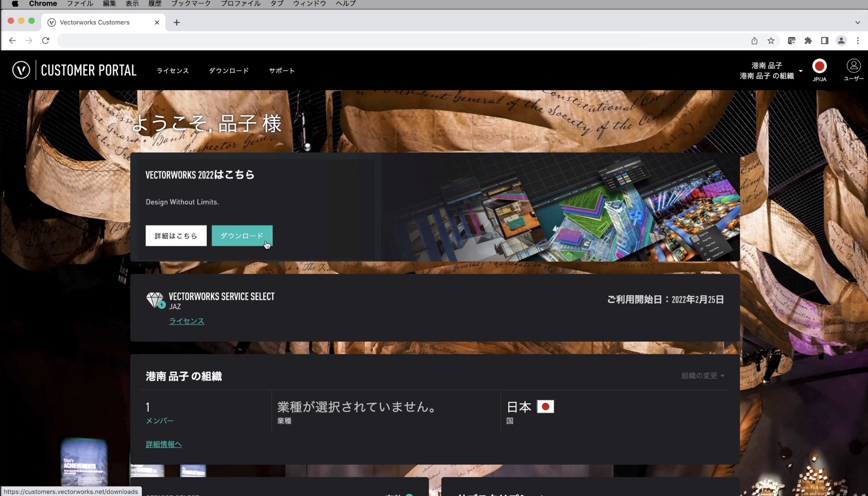This screenshot has height=496, width=868.
Task: Click the member count 1
Action: point(148,407)
